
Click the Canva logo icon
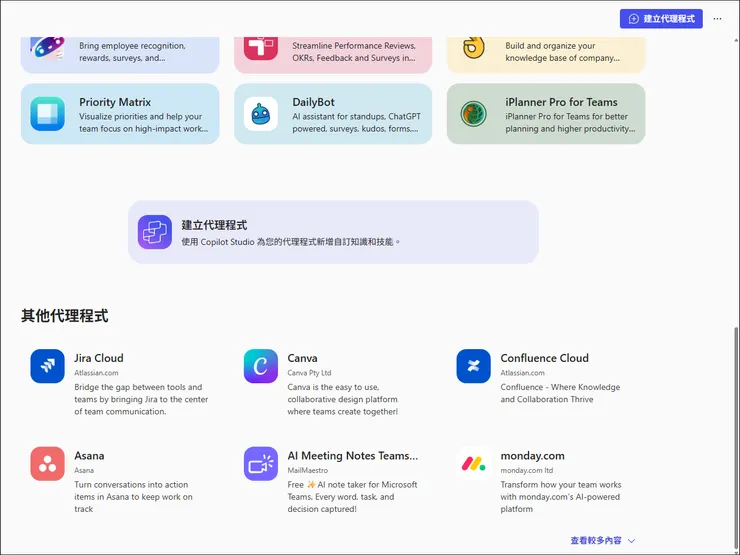[x=261, y=366]
